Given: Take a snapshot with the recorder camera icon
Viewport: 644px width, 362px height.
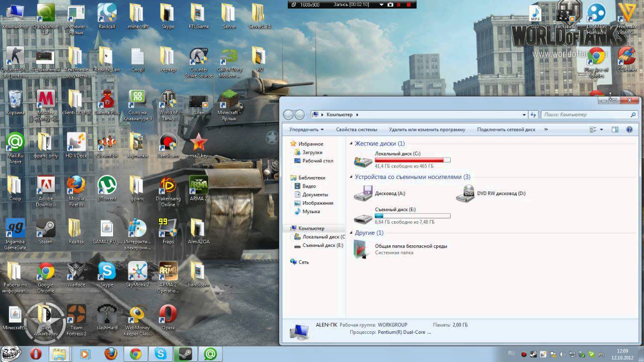Looking at the screenshot, I should [390, 5].
